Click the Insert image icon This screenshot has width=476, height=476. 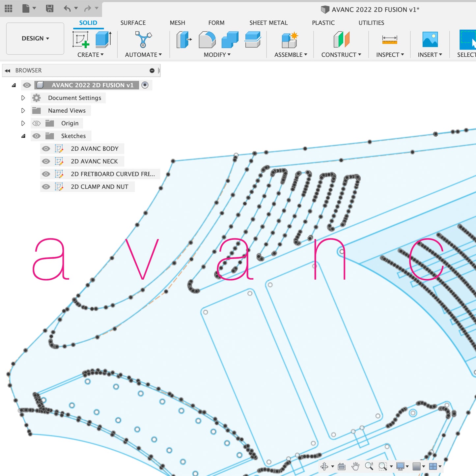430,40
